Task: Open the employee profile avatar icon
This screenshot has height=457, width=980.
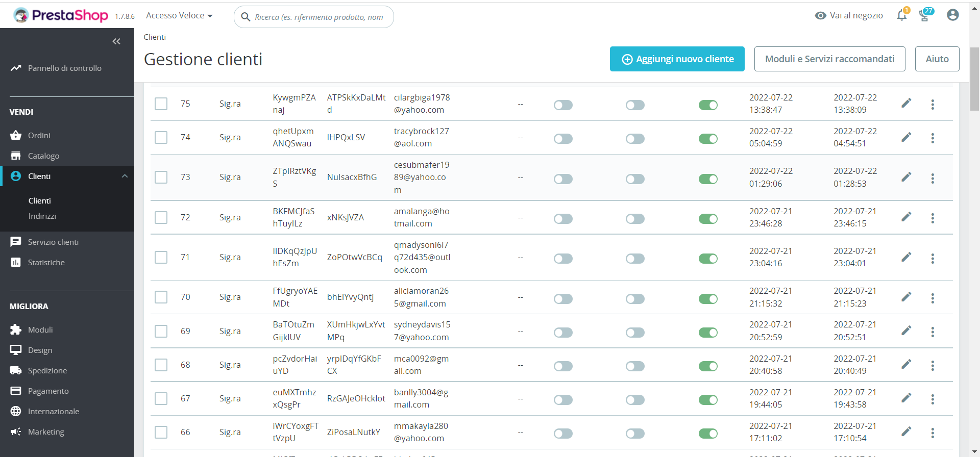Action: point(952,15)
